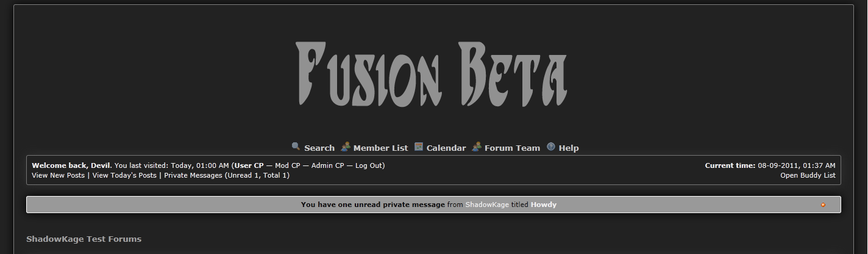Click the Log Out link
Viewport: 868px width, 254px height.
tap(369, 165)
